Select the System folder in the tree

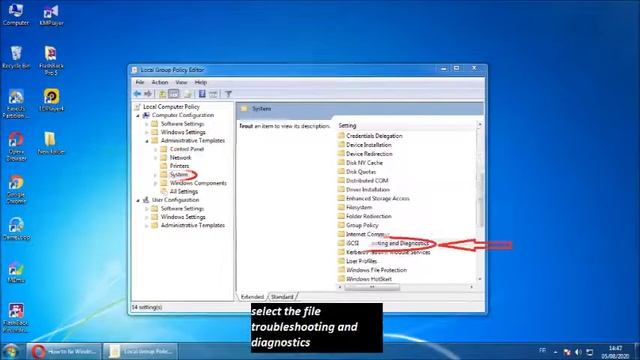pos(179,175)
